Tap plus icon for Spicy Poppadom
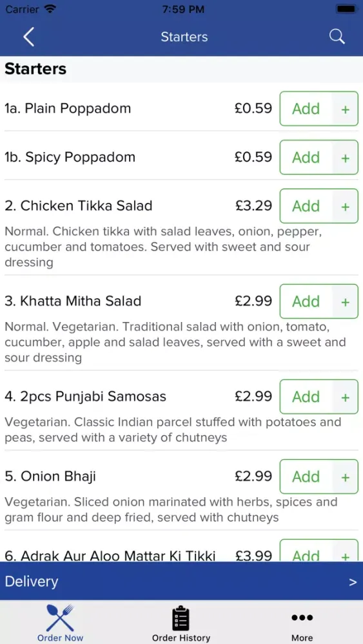 (x=346, y=158)
